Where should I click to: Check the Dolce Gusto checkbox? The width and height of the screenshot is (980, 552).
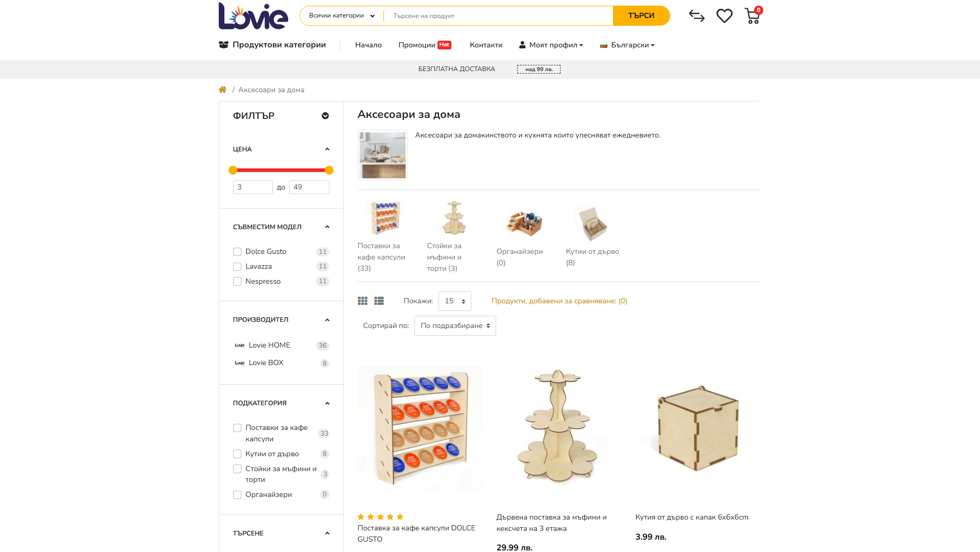point(237,252)
